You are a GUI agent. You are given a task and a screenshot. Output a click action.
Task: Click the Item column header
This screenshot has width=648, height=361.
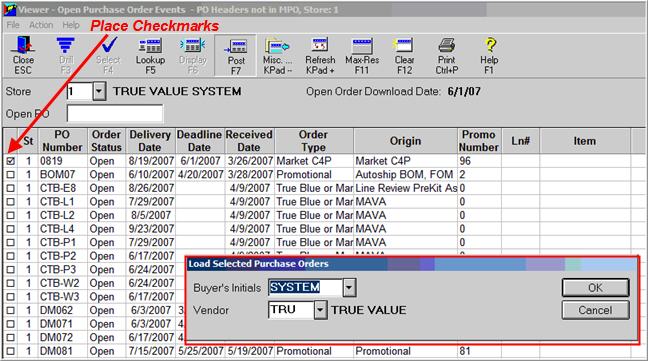pos(585,141)
